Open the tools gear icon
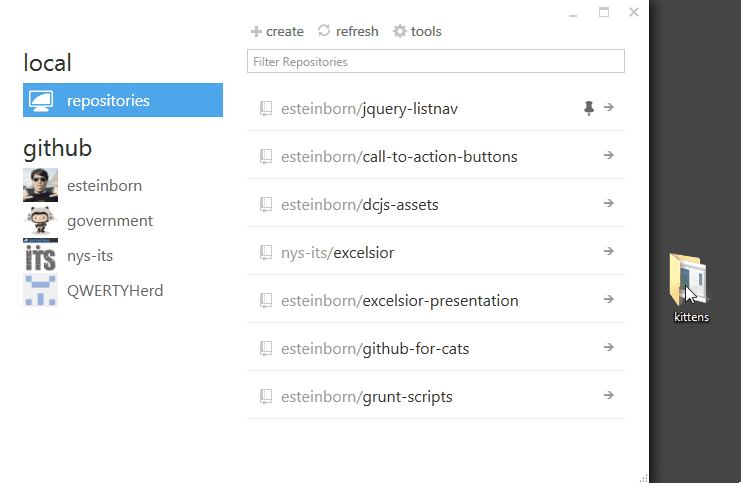 [x=400, y=31]
